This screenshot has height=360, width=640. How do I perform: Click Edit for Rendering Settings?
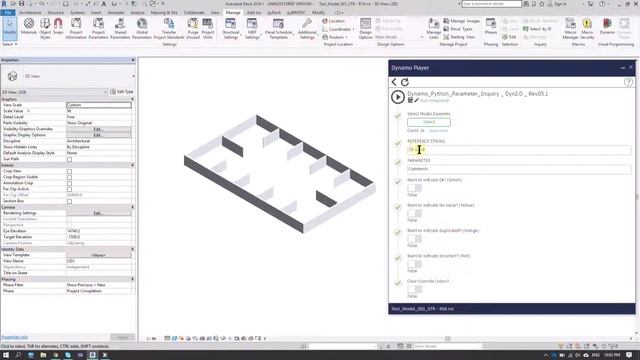click(x=98, y=213)
